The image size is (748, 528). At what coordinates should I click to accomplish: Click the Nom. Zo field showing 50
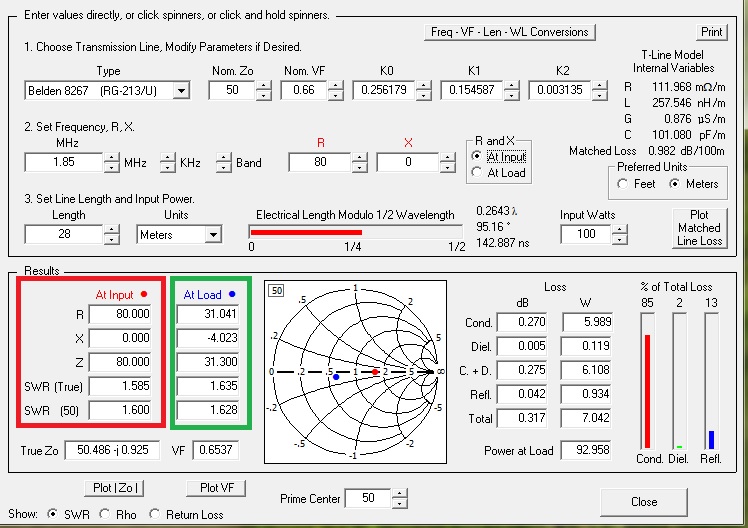coord(232,90)
